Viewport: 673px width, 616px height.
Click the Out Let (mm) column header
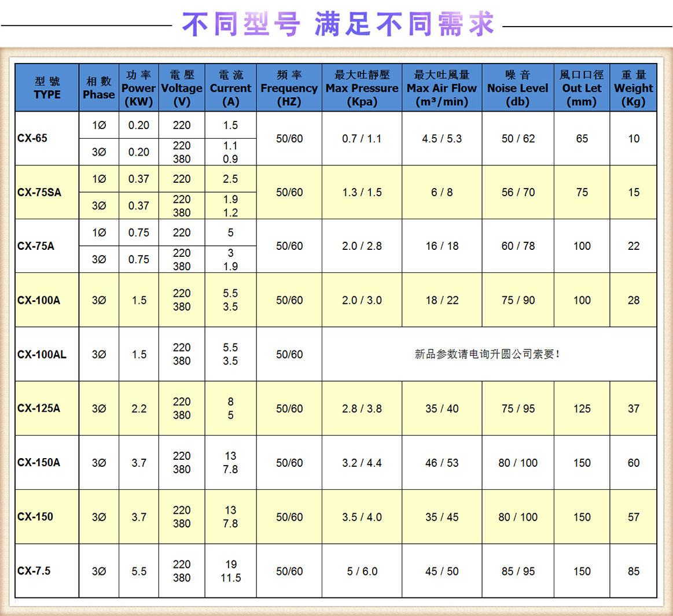click(x=581, y=87)
